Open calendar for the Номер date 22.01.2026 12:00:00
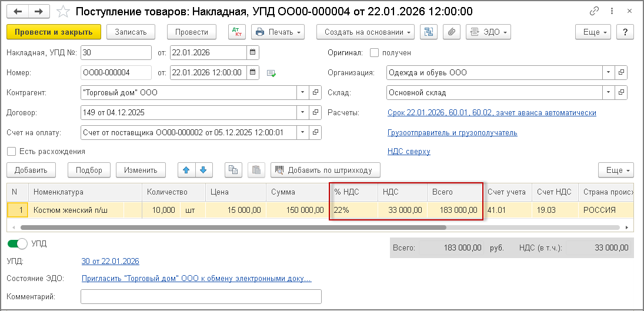Image resolution: width=644 pixels, height=311 pixels. (x=253, y=73)
